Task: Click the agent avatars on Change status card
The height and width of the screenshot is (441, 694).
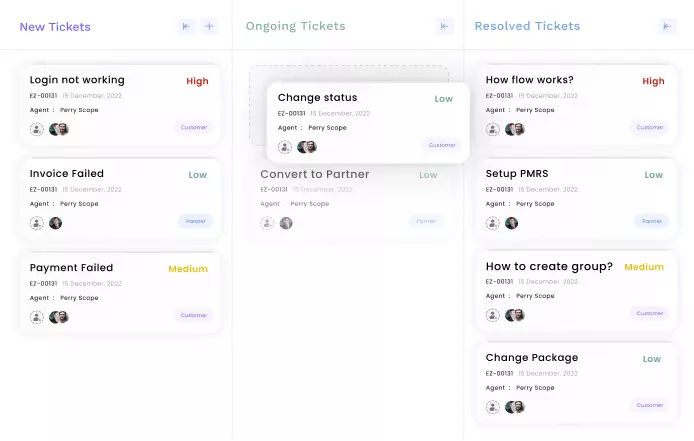Action: 306,147
